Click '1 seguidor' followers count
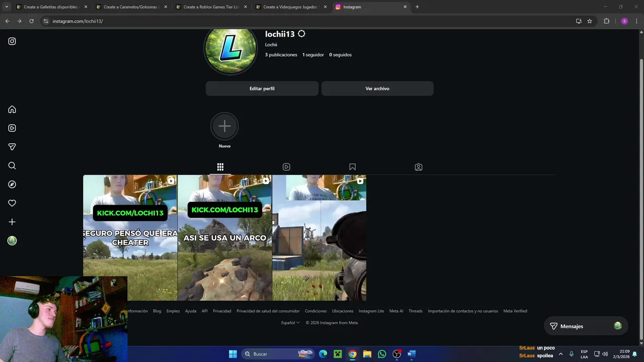 (x=313, y=55)
